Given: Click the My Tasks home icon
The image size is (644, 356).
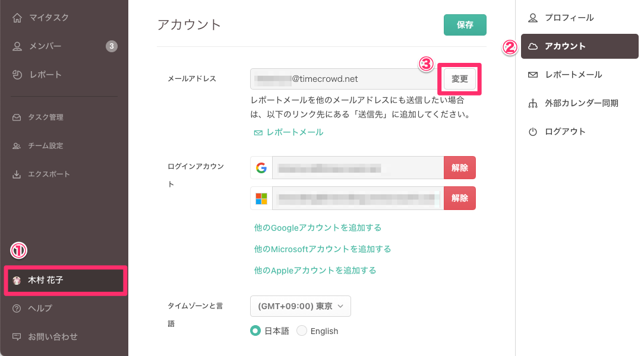Looking at the screenshot, I should [17, 18].
